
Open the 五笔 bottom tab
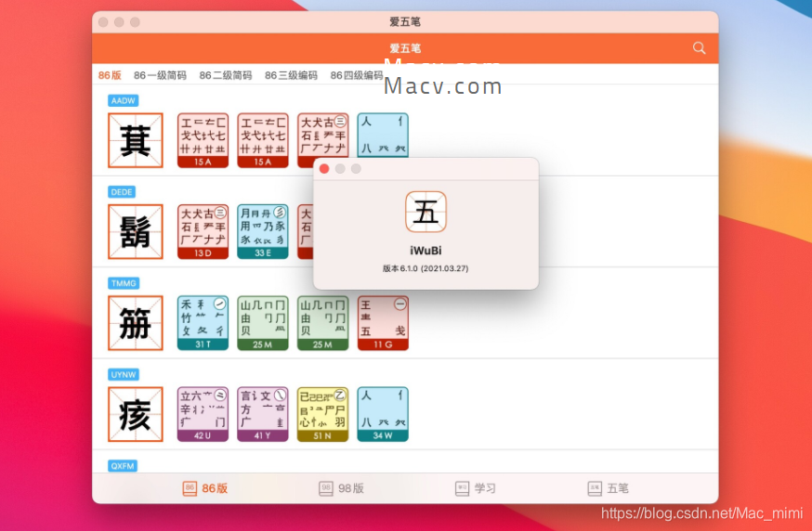608,488
